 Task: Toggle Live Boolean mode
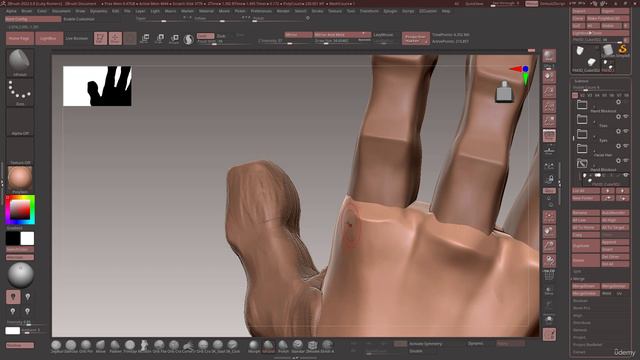(77, 38)
